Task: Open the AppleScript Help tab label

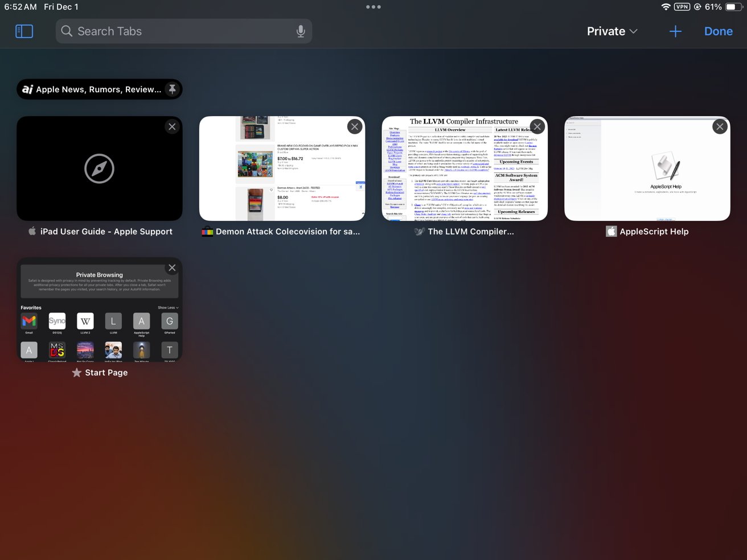Action: (x=654, y=232)
